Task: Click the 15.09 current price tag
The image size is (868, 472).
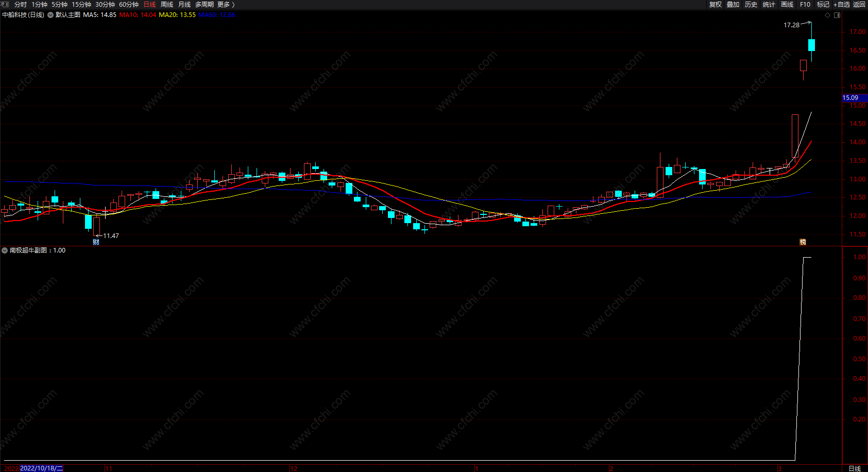Action: [x=855, y=98]
